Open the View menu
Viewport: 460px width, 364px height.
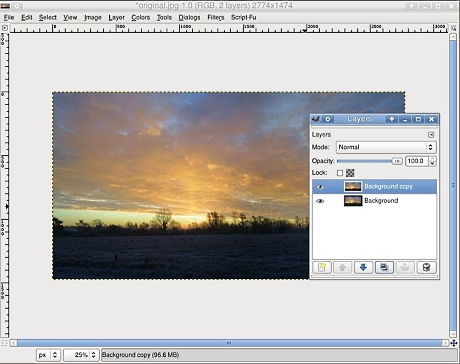70,17
